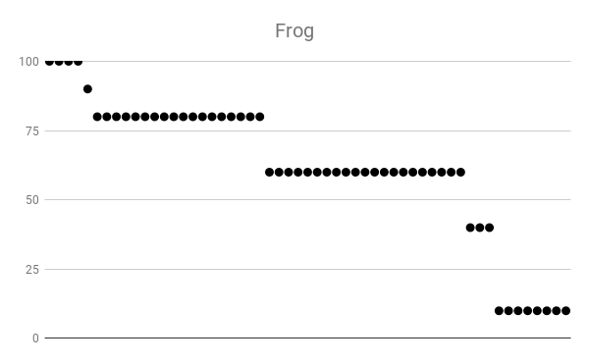589x364 pixels.
Task: Click the 100 y-axis label
Action: tap(28, 62)
